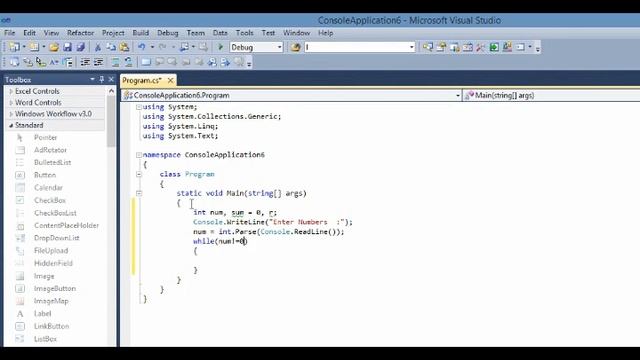Click the wrench and screwdriver tools icon
Screen dimensions: 640x360
tap(481, 47)
